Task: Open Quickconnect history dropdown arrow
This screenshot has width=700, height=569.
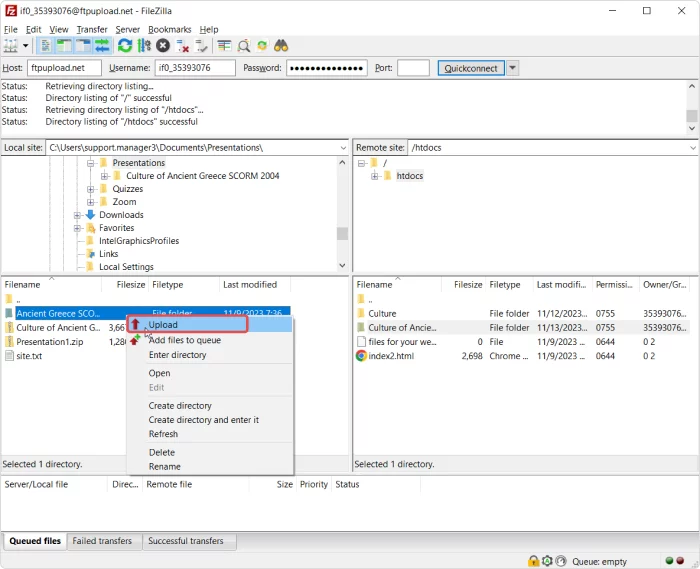Action: pos(512,68)
